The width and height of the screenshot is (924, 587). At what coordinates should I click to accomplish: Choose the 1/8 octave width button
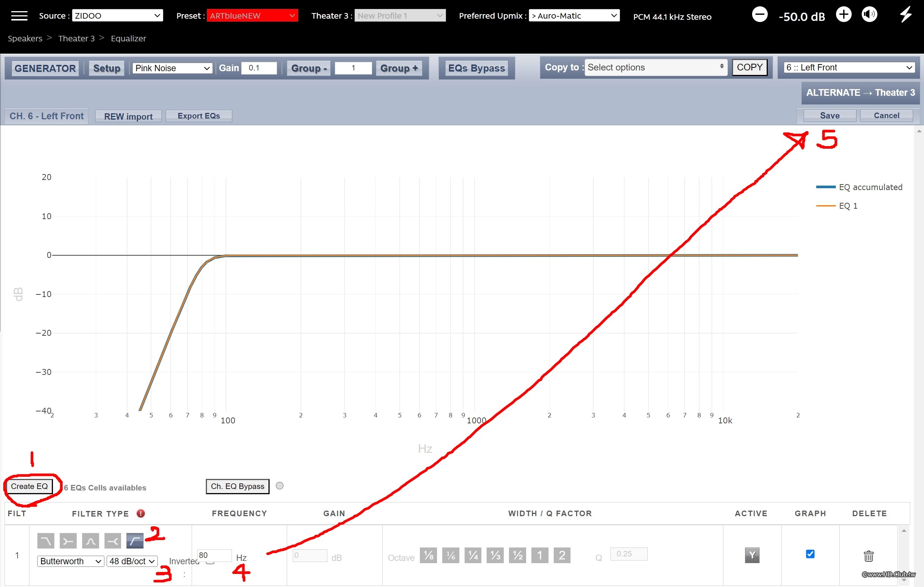pyautogui.click(x=428, y=555)
